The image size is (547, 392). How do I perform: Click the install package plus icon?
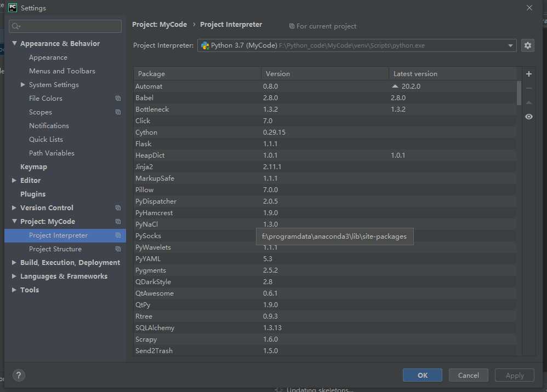coord(529,74)
